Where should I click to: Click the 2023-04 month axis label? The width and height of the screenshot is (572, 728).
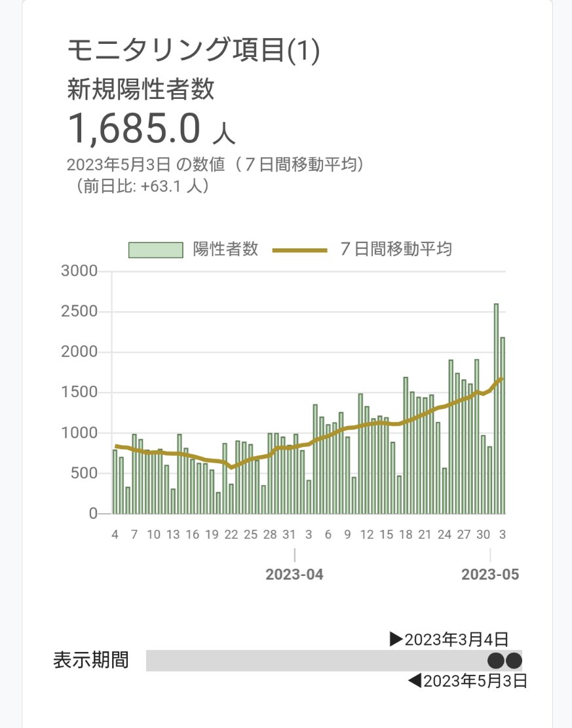tap(294, 574)
